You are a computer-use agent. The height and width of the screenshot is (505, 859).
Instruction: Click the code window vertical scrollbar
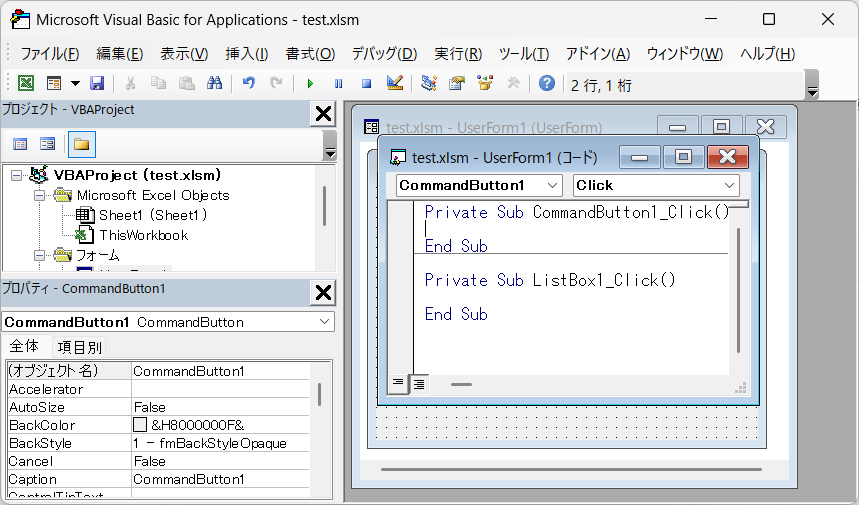[738, 290]
